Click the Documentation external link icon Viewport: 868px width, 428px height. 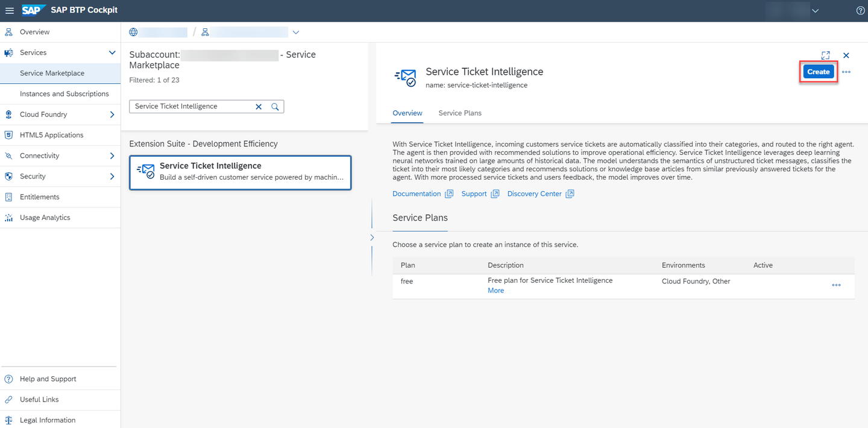pos(449,194)
